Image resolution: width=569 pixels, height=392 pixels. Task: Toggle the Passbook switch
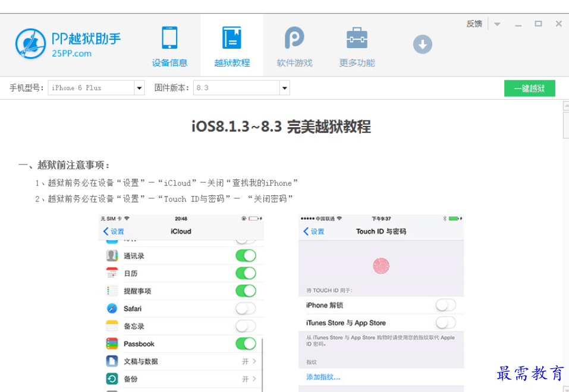[246, 343]
